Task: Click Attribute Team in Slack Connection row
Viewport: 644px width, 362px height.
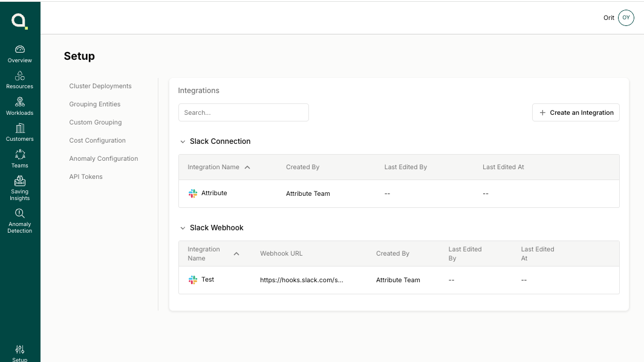Action: tap(308, 194)
